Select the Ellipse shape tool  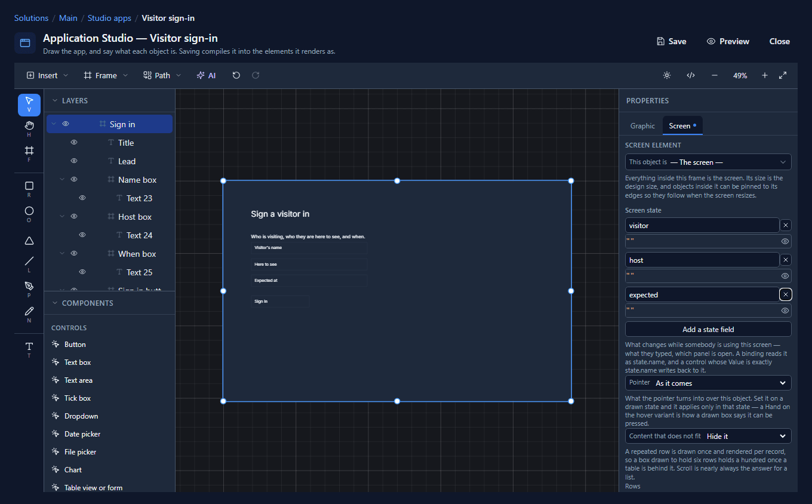[29, 215]
